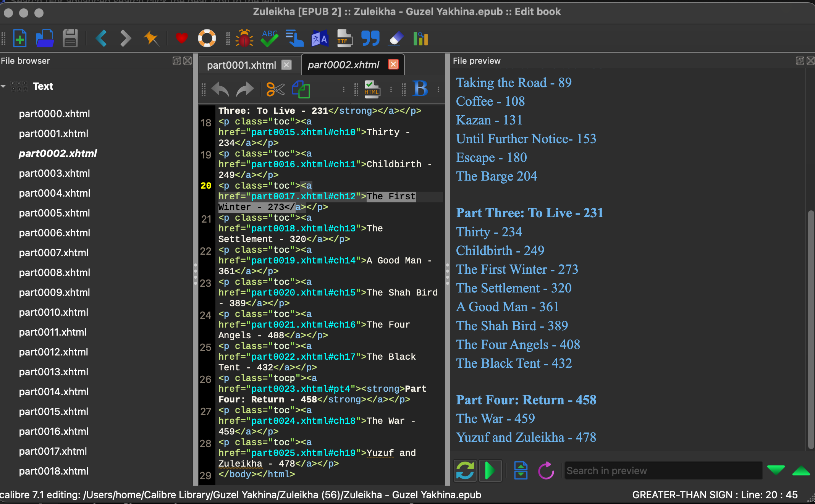The height and width of the screenshot is (504, 815).
Task: Click the donate heart icon
Action: (181, 38)
